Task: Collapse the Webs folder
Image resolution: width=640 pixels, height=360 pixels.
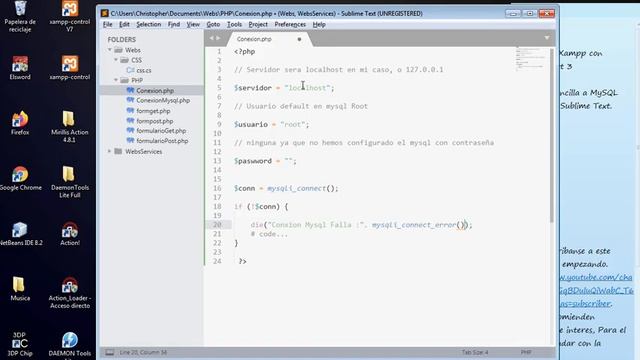Action: [110, 50]
